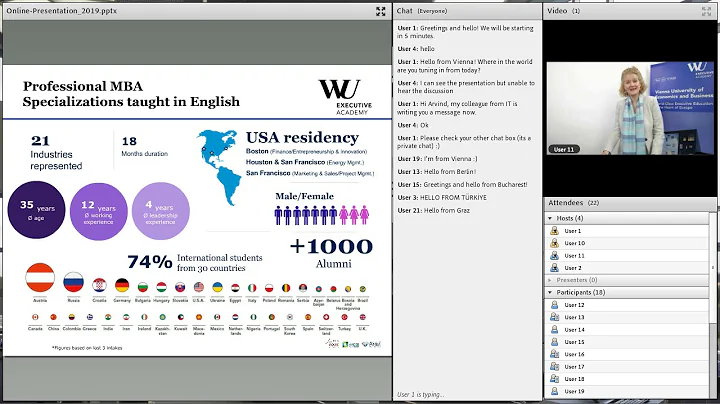Click the Online-Presentation_2019.pptx pod title
The width and height of the screenshot is (720, 404).
click(x=62, y=11)
